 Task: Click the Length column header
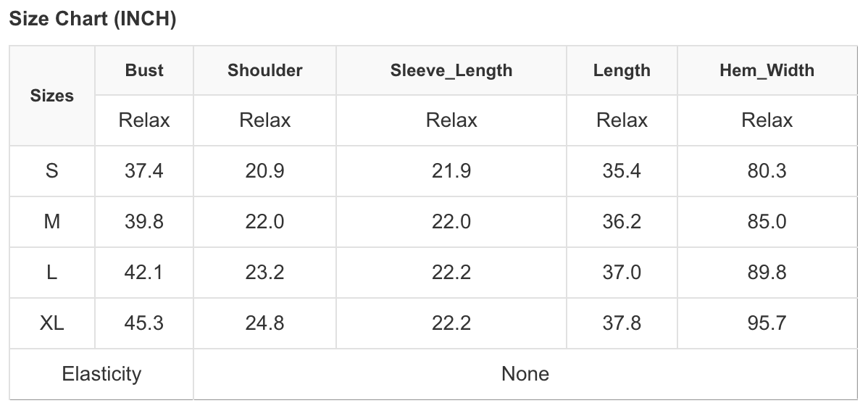coord(622,70)
